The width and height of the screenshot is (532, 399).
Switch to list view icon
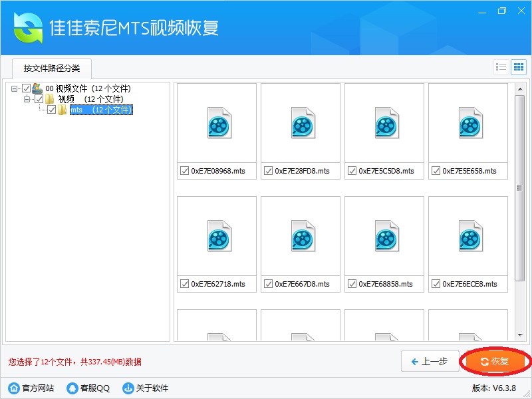[501, 67]
